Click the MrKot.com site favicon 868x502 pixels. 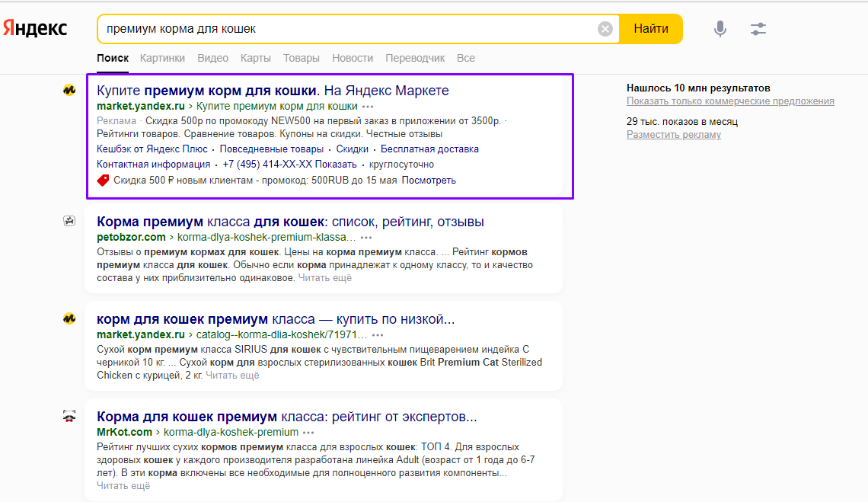69,417
